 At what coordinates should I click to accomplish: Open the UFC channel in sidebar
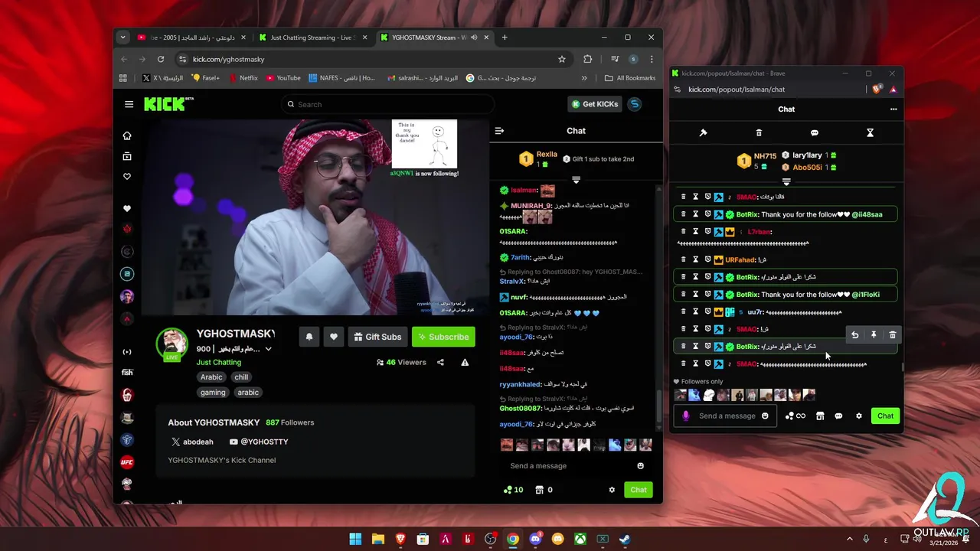pyautogui.click(x=127, y=461)
